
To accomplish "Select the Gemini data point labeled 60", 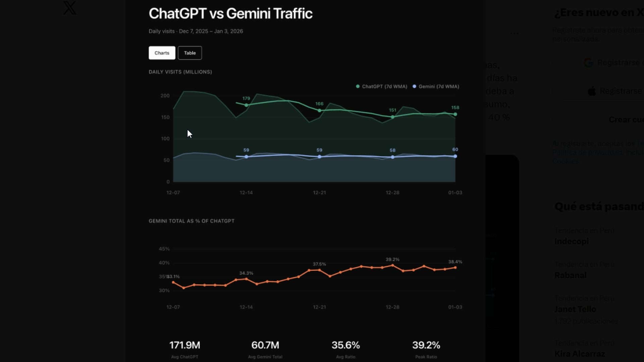I will [x=455, y=156].
